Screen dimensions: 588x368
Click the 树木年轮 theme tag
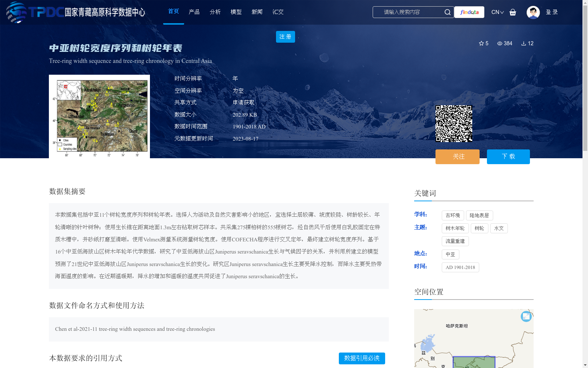point(455,229)
